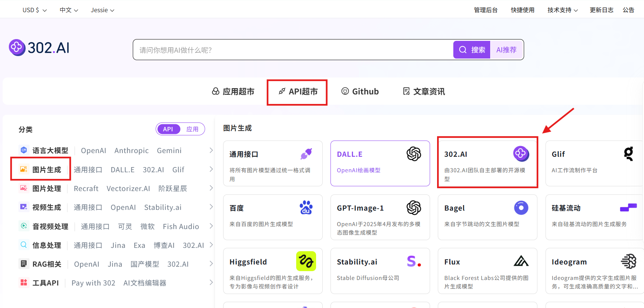Screen dimensions: 644x308
Task: Open the Stability.ai card title
Action: coord(357,262)
